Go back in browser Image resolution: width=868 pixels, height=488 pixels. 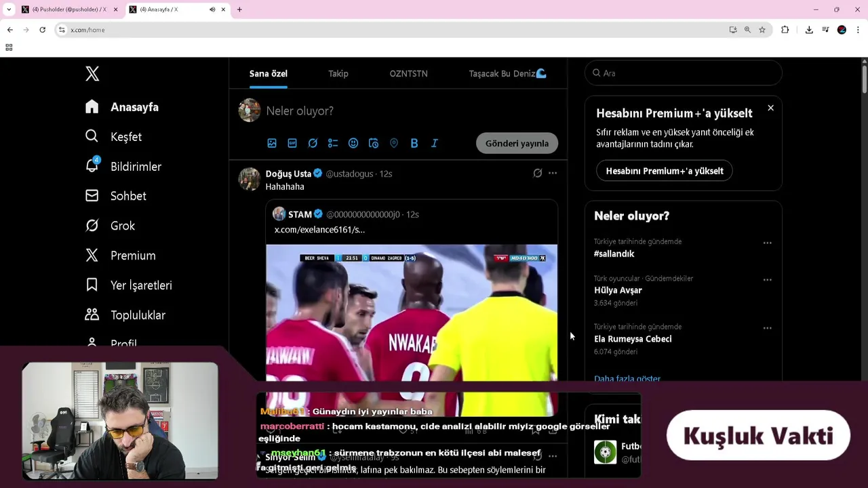9,30
